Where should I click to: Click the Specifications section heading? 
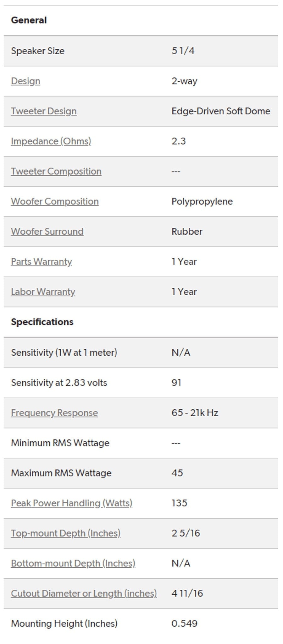coord(42,322)
